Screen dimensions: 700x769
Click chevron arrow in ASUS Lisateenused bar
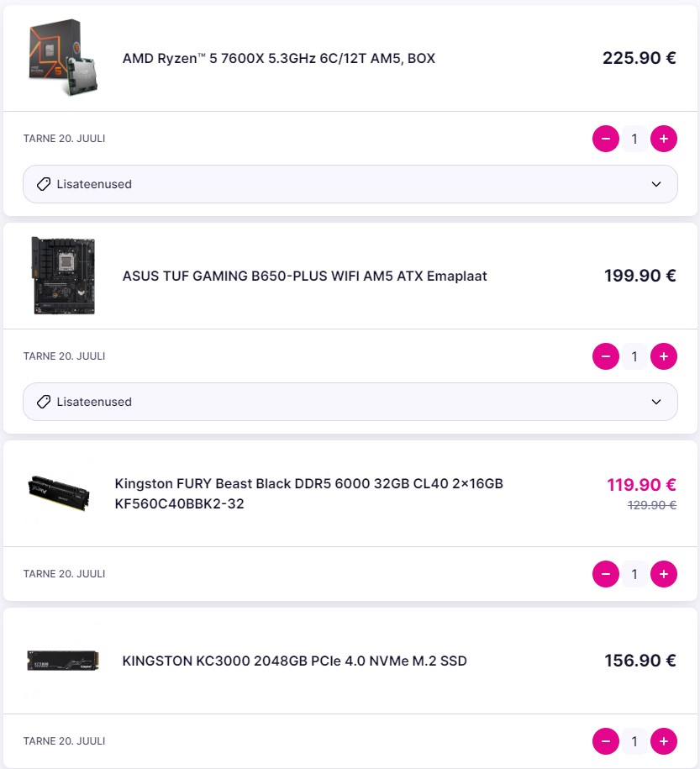(656, 402)
